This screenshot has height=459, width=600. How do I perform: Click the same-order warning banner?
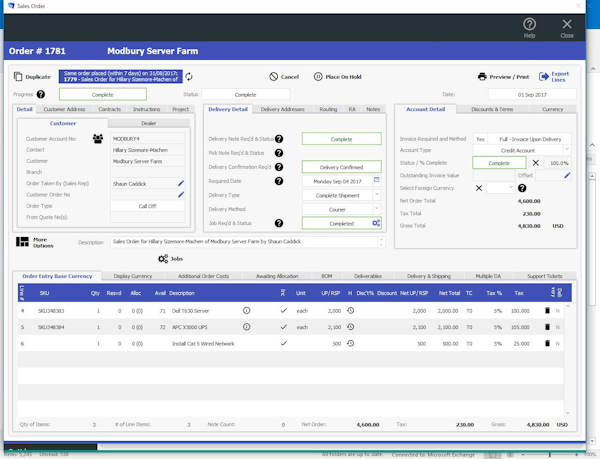121,76
